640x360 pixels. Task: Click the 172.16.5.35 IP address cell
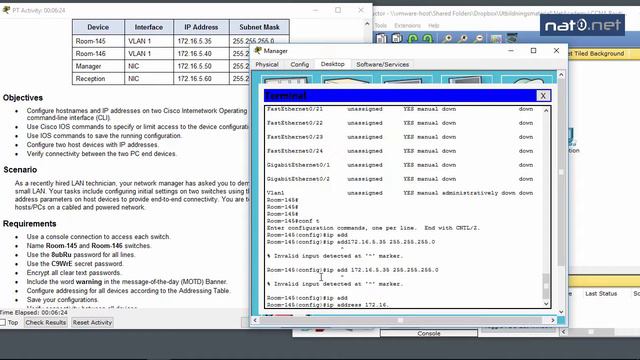tap(201, 41)
